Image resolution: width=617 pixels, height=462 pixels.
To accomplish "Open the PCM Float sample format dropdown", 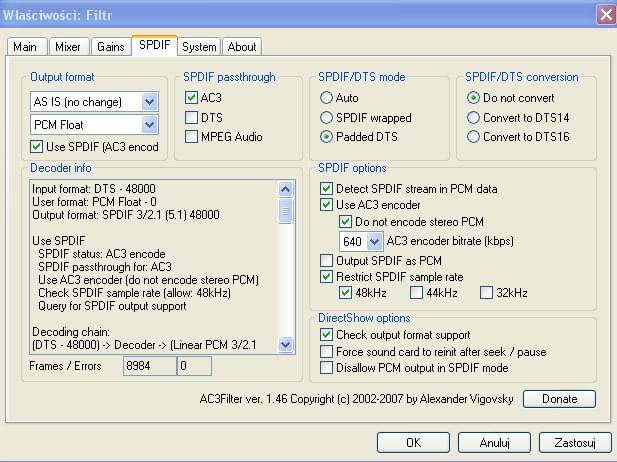I will click(149, 124).
